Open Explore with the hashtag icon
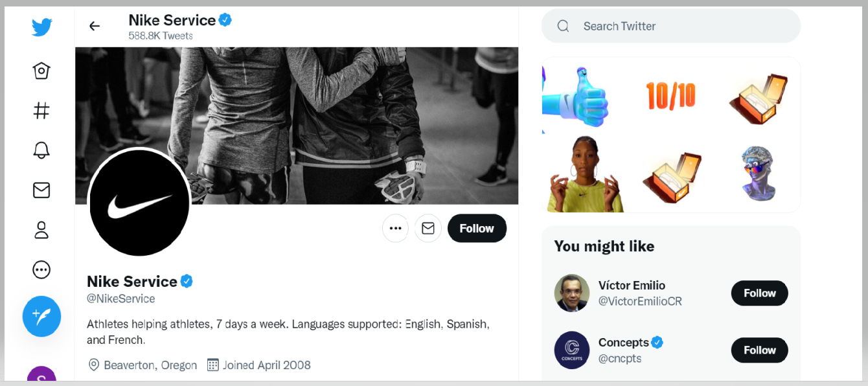The width and height of the screenshot is (868, 386). (x=41, y=111)
